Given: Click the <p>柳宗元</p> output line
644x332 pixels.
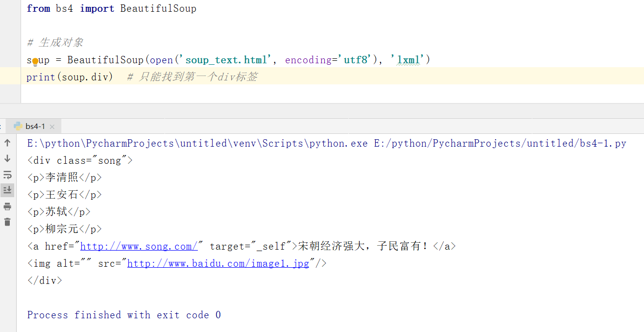Looking at the screenshot, I should click(x=65, y=229).
